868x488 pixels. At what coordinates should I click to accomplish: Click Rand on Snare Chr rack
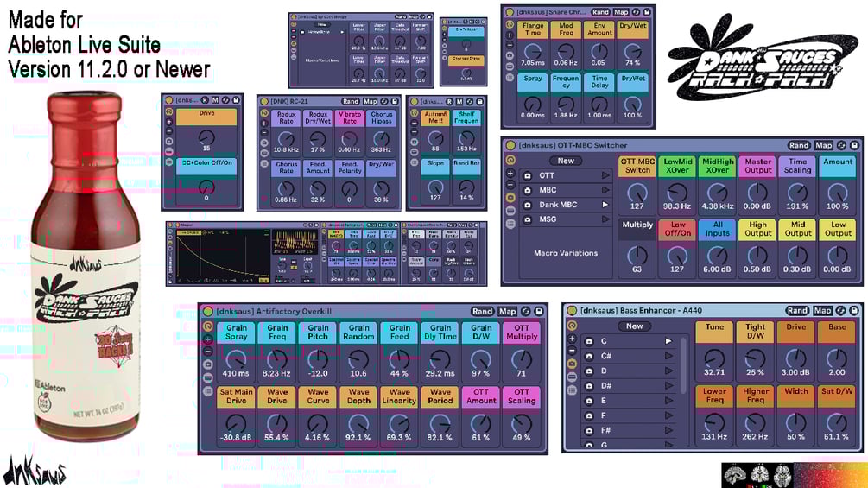600,11
